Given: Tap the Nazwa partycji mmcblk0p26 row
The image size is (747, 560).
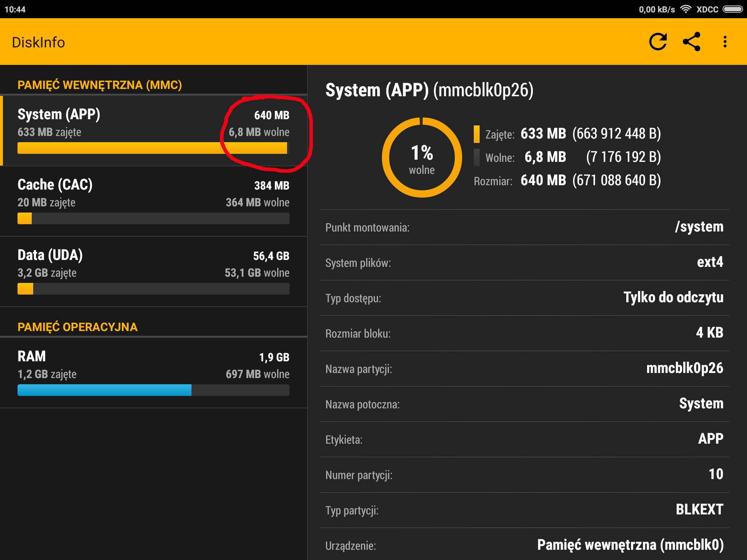Looking at the screenshot, I should (524, 369).
